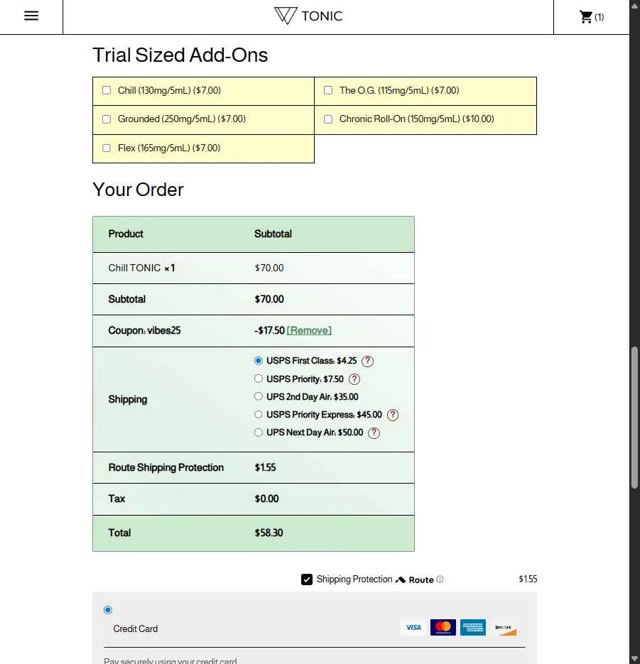Show help for UPS Next Day Air
This screenshot has width=640, height=664.
[x=374, y=433]
